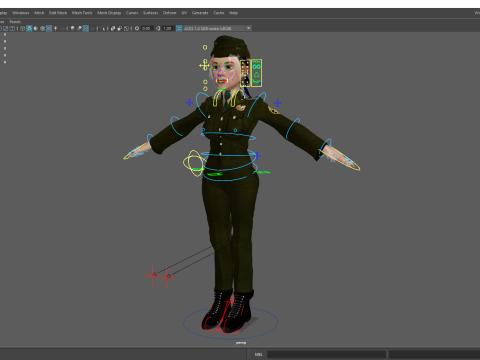Viewport: 480px width, 360px height.
Task: Open the Mesh Tools menu
Action: (x=82, y=13)
